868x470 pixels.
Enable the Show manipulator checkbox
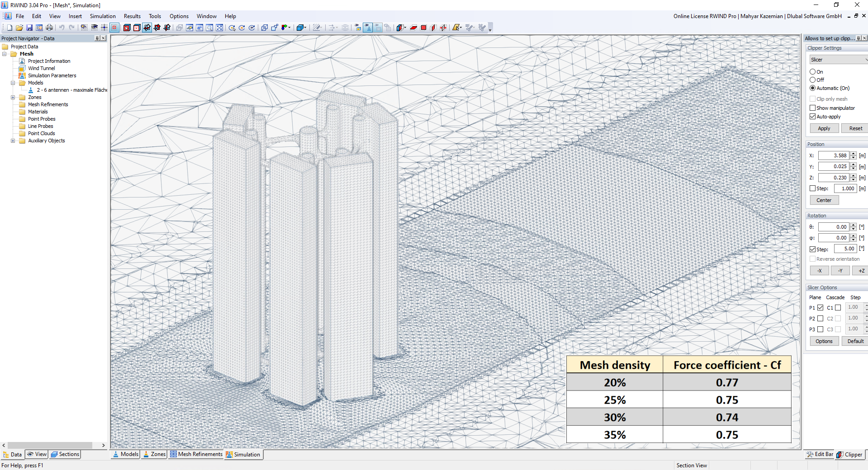[813, 108]
